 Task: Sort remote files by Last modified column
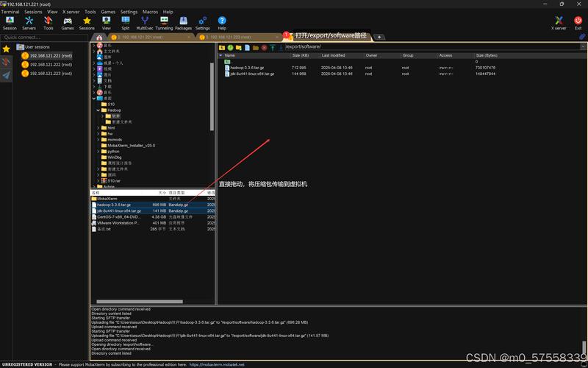[x=333, y=55]
